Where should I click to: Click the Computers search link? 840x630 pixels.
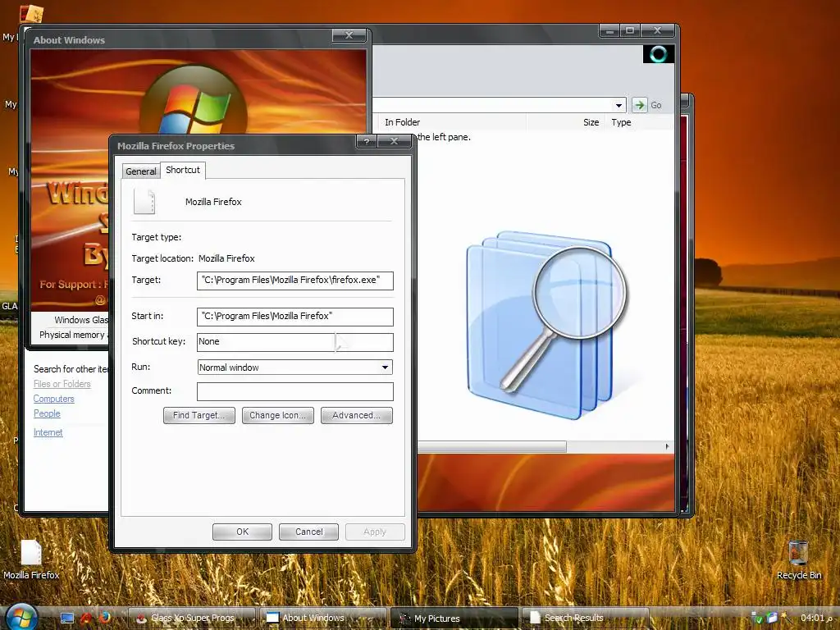(x=53, y=399)
